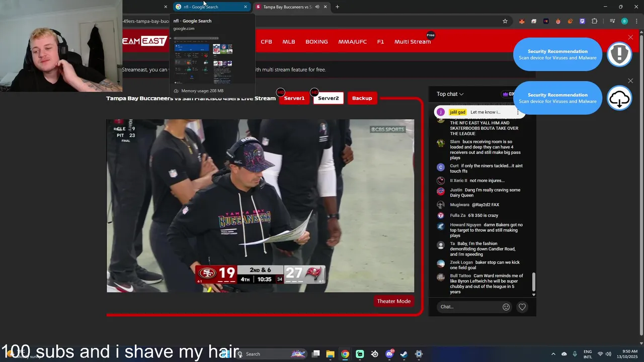Image resolution: width=644 pixels, height=362 pixels.
Task: Open the BOXING navigation item
Action: (x=316, y=42)
